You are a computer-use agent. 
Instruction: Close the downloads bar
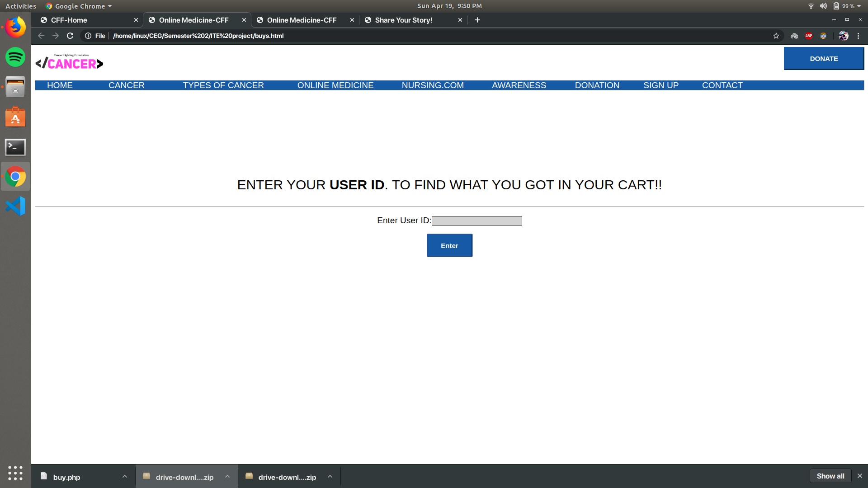pyautogui.click(x=860, y=476)
